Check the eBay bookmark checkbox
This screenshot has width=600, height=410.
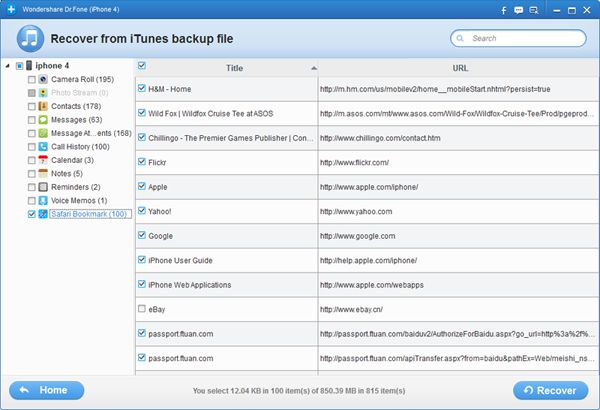[x=142, y=308]
